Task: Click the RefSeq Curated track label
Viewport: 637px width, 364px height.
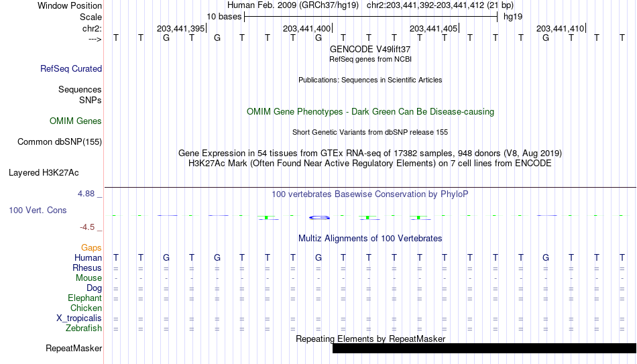Action: coord(71,68)
